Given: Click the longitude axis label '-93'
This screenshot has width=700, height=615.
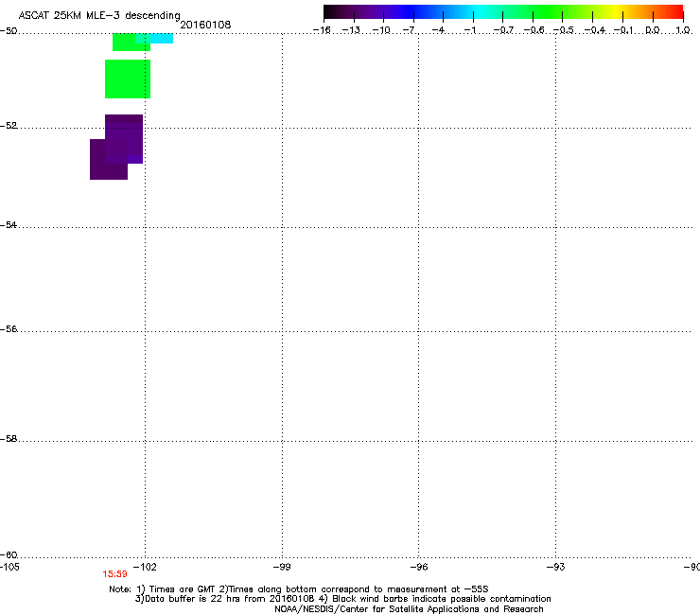Looking at the screenshot, I should (x=555, y=567).
